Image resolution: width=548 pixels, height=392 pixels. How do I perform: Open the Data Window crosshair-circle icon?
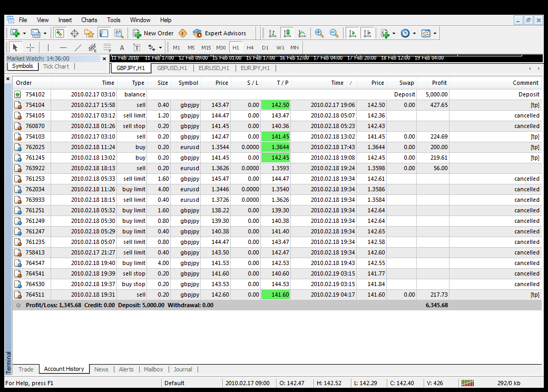[x=74, y=33]
